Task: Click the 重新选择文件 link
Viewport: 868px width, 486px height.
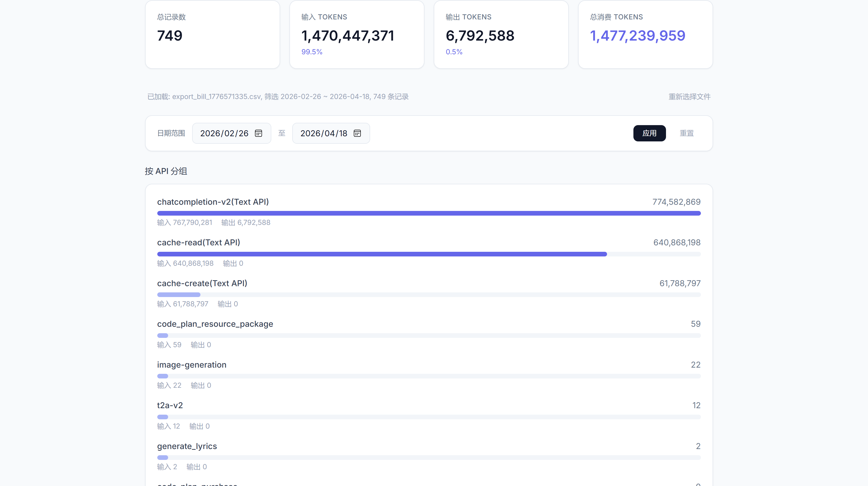Action: pyautogui.click(x=690, y=97)
